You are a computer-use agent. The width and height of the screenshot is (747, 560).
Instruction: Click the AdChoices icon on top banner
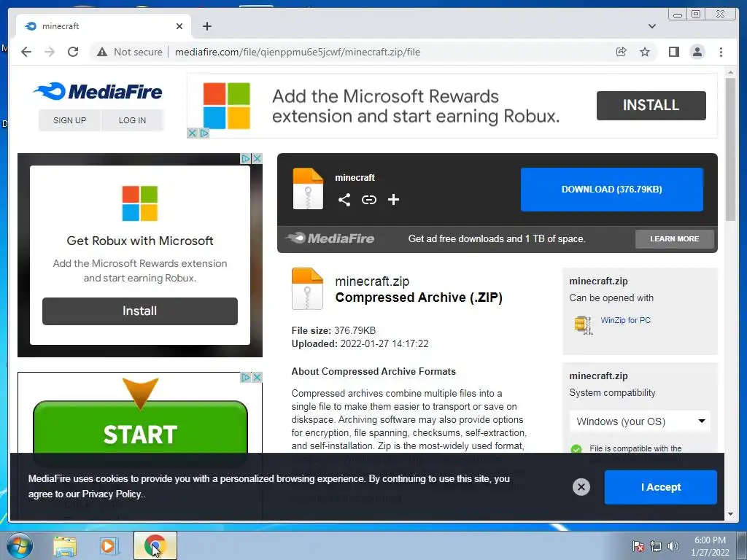pos(204,133)
